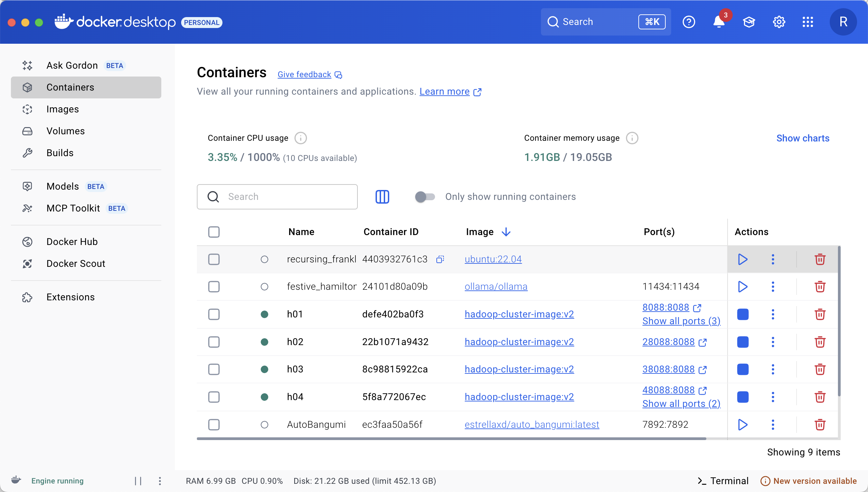Go to Images in the sidebar

[x=86, y=109]
